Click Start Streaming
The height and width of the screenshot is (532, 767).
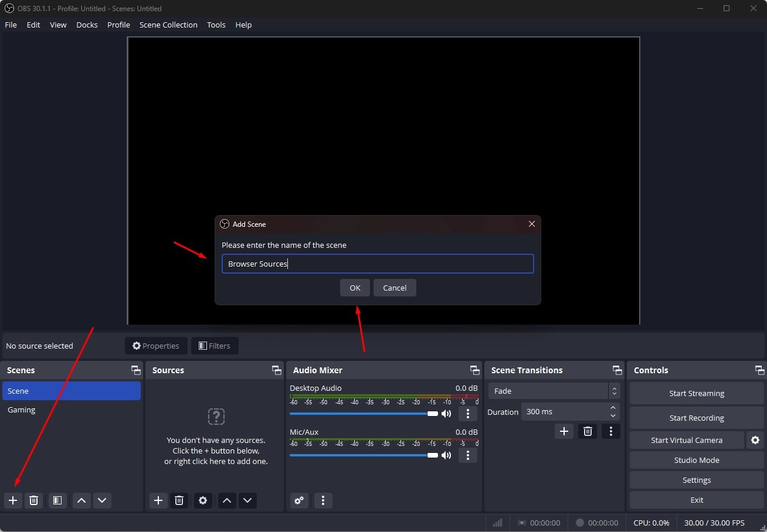click(x=697, y=393)
